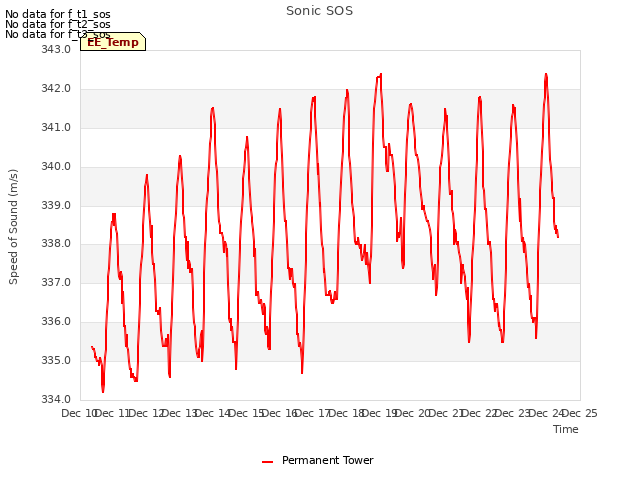The height and width of the screenshot is (480, 640).
Task: Click the Dec 13 x-axis label
Action: coord(179,413)
